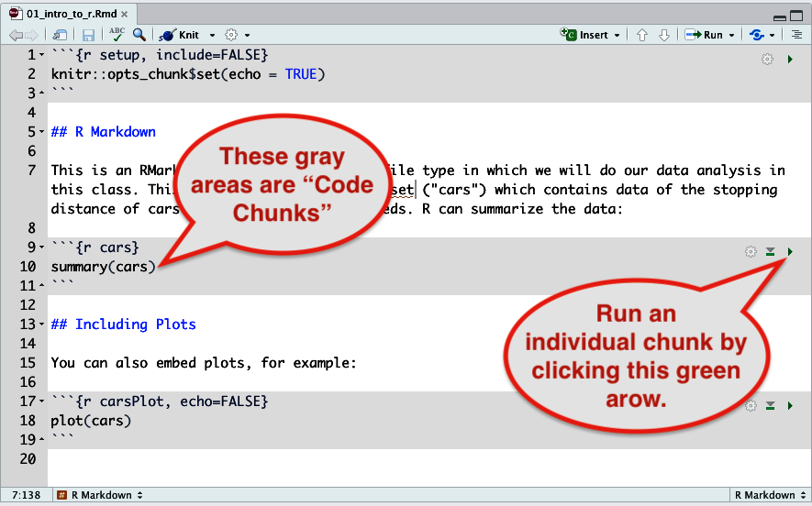Image resolution: width=812 pixels, height=506 pixels.
Task: Place cursor on 'plot(cars)' line
Action: click(x=91, y=421)
